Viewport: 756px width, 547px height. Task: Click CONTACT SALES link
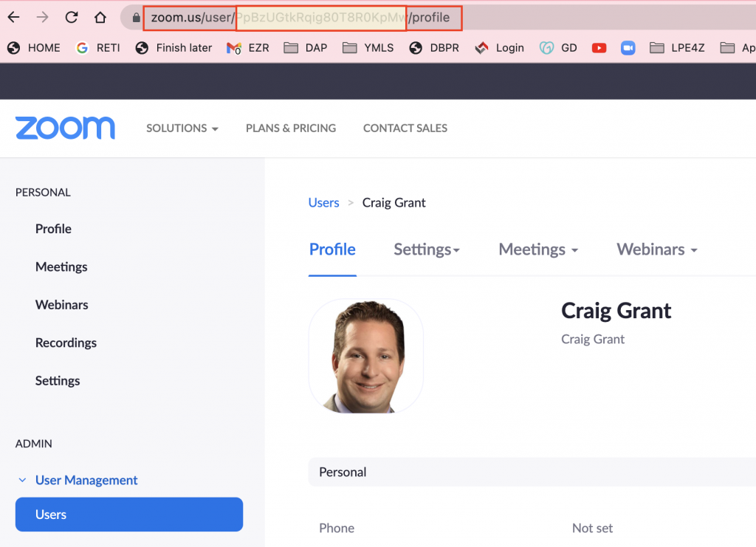[x=405, y=128]
